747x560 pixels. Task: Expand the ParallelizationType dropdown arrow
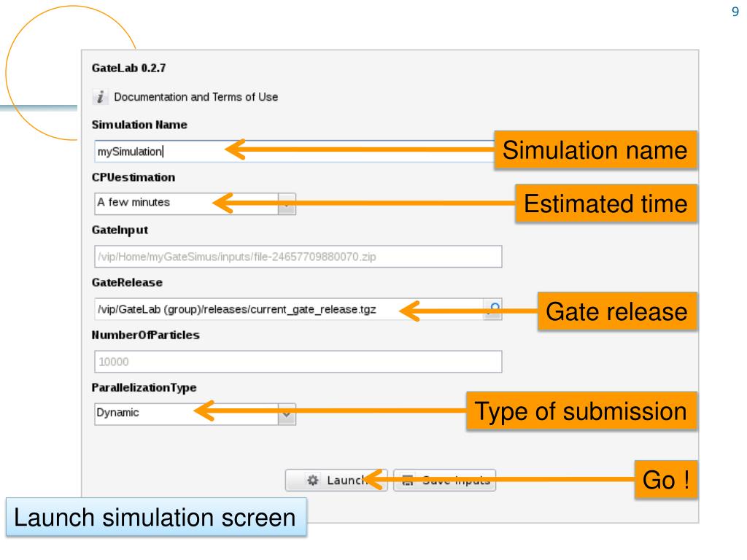(x=287, y=413)
